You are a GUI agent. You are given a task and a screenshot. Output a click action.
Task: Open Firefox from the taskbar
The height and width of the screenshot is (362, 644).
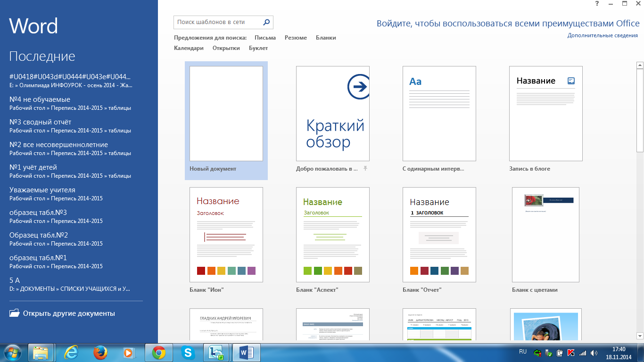pyautogui.click(x=100, y=353)
